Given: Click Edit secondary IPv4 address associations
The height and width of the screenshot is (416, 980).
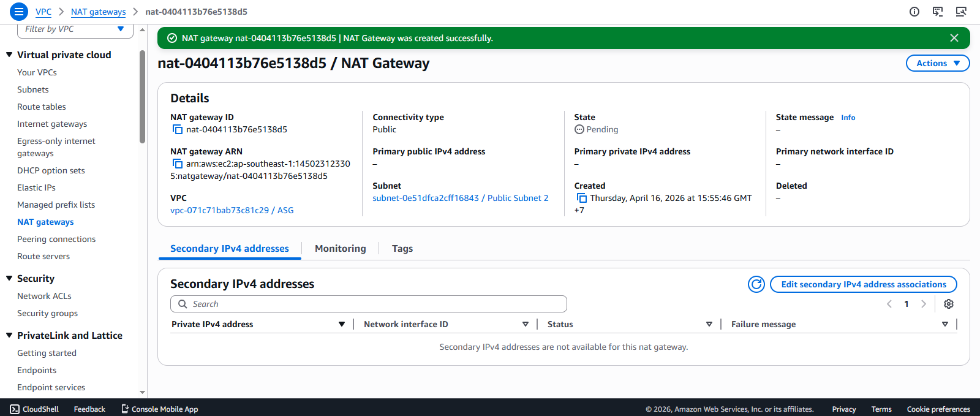Looking at the screenshot, I should (x=864, y=284).
